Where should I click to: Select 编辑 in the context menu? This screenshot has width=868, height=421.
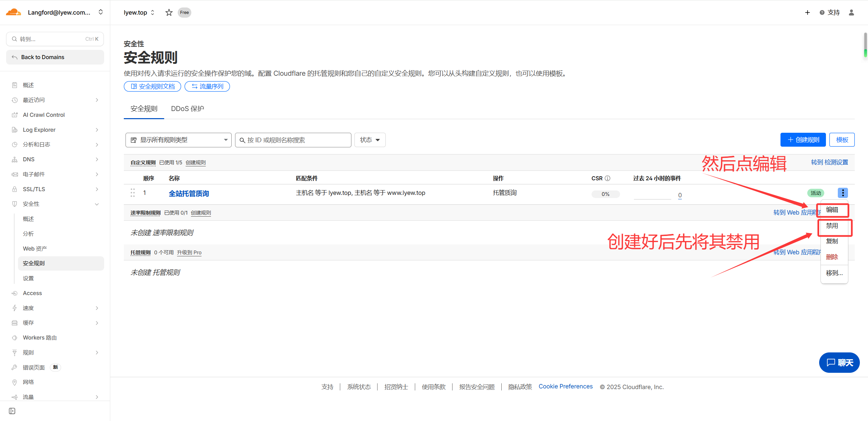(x=832, y=210)
